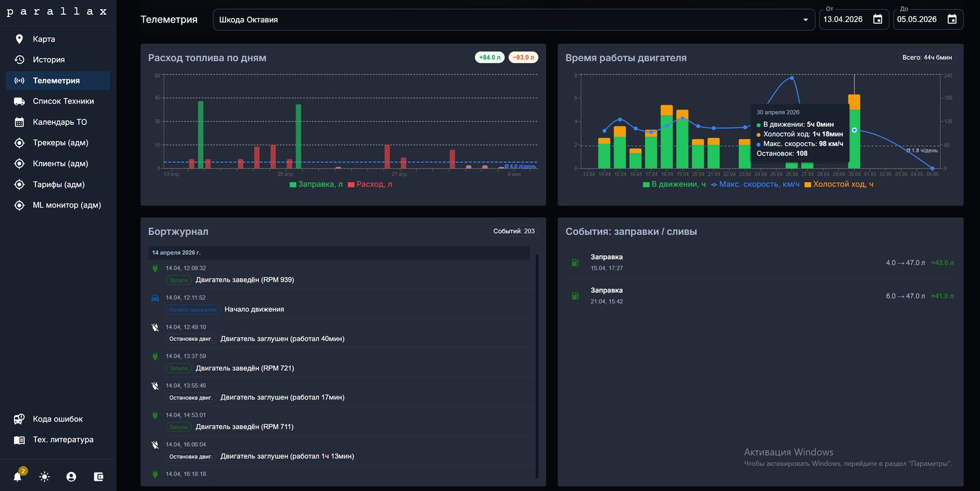
Task: Open wallet icon in bottom bar
Action: click(x=98, y=476)
